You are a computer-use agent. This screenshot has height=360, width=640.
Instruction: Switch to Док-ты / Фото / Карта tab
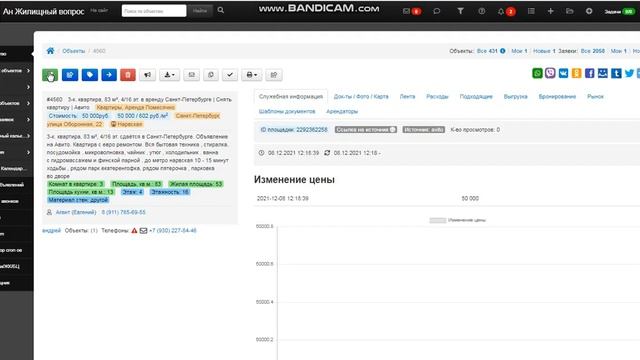[x=361, y=97]
